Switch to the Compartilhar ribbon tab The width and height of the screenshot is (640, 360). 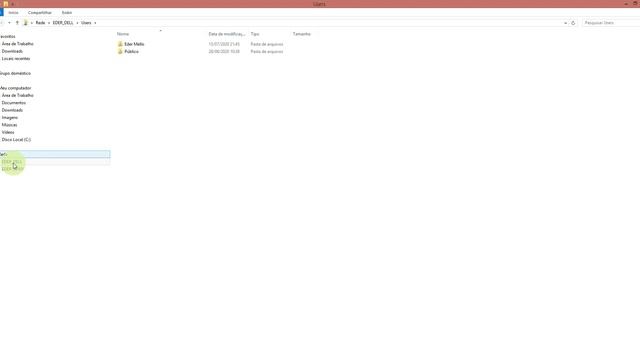(x=40, y=13)
